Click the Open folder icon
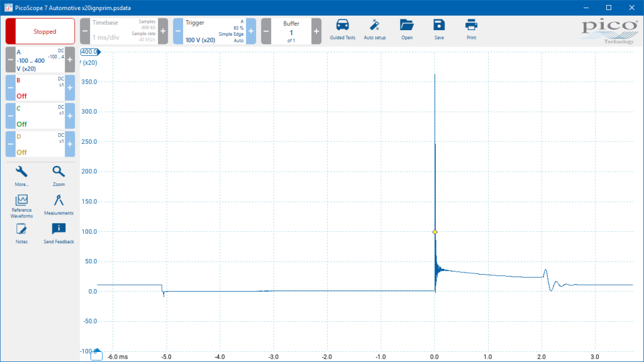The image size is (644, 362). 407,30
